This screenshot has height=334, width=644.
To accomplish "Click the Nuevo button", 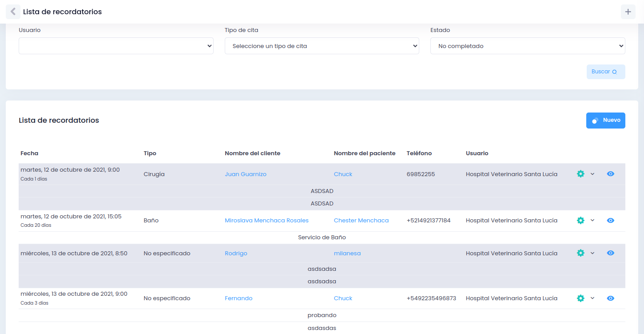I will point(606,121).
